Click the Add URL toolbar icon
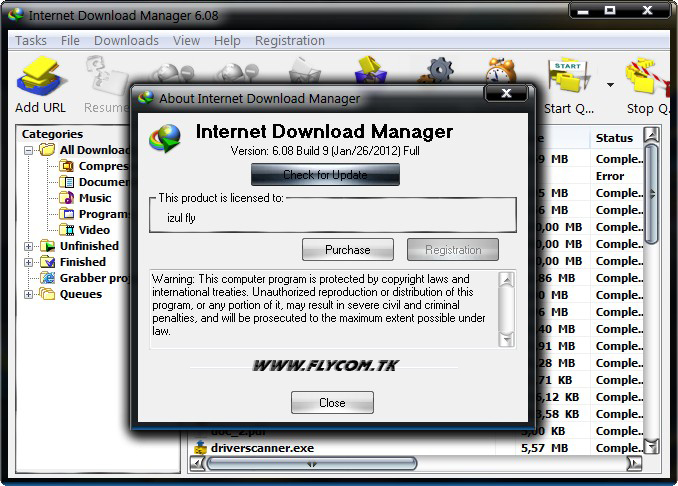 coord(42,76)
